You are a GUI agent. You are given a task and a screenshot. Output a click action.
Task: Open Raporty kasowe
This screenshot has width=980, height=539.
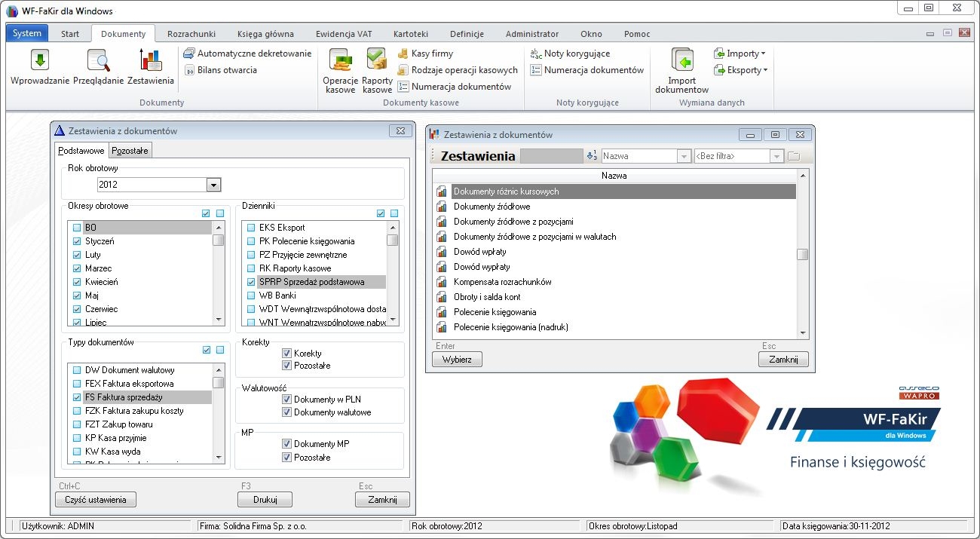[377, 71]
